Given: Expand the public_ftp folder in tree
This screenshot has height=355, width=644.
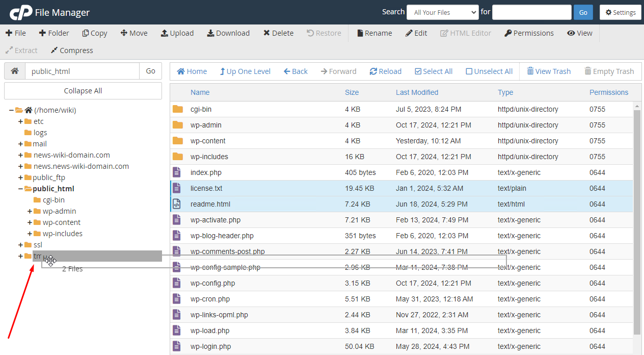Looking at the screenshot, I should coord(20,177).
